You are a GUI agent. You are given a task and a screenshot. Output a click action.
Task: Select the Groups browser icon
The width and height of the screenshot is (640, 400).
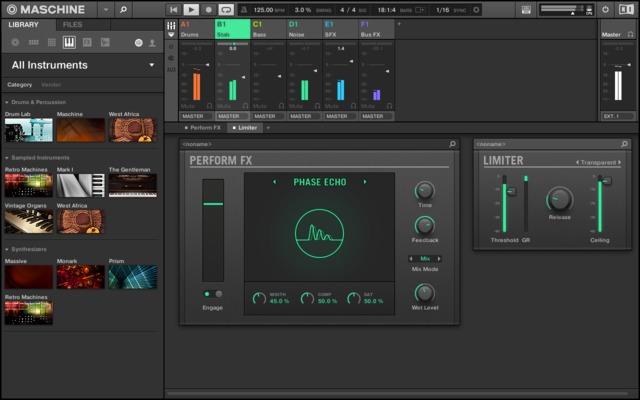33,42
